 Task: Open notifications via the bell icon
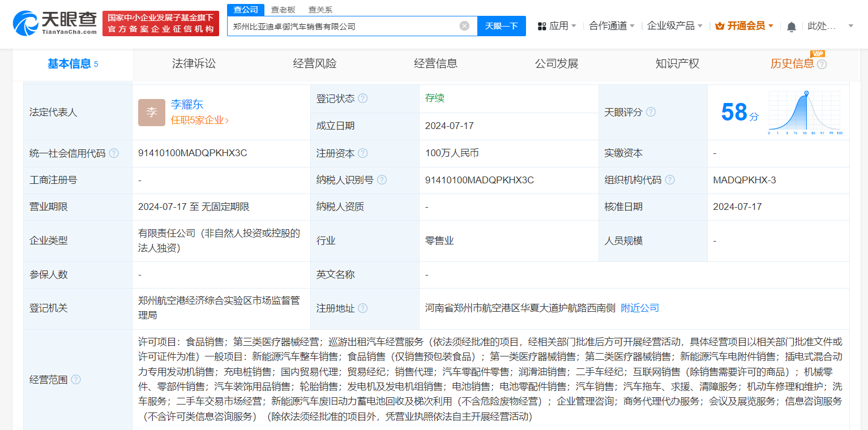(791, 25)
